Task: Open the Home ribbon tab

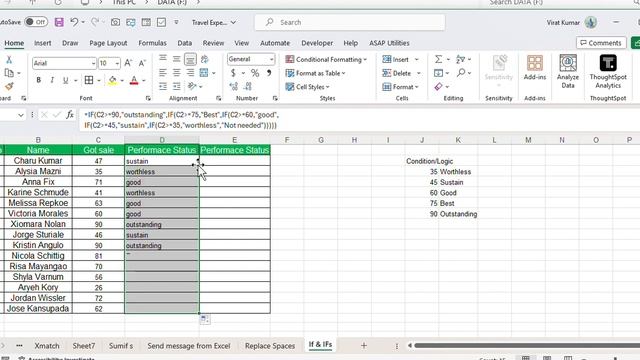Action: pyautogui.click(x=14, y=43)
